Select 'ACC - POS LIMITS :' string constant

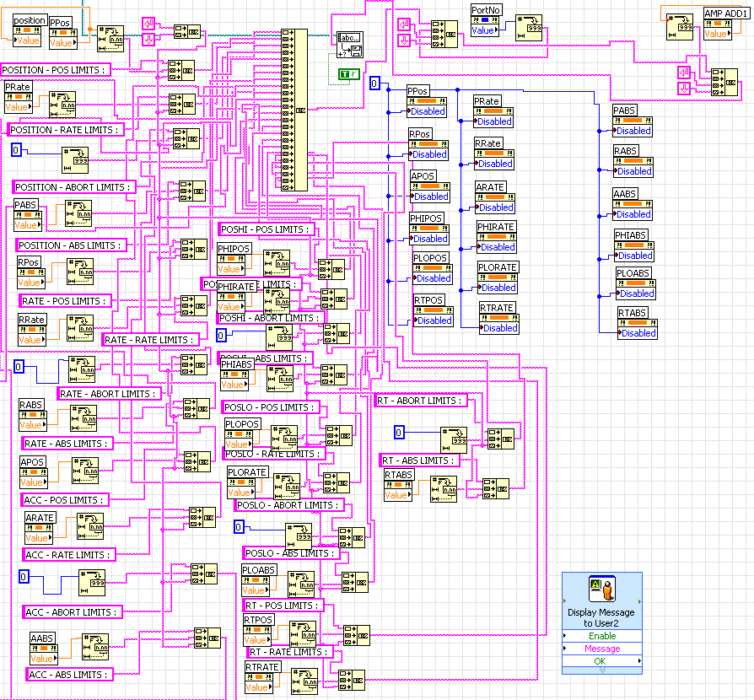click(64, 500)
